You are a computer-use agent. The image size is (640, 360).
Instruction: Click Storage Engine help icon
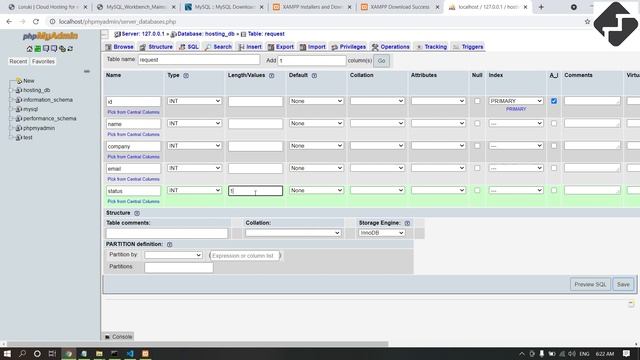pos(407,223)
